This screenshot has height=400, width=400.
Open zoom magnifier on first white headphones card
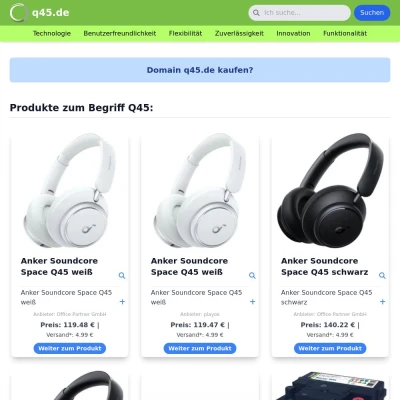tap(122, 275)
